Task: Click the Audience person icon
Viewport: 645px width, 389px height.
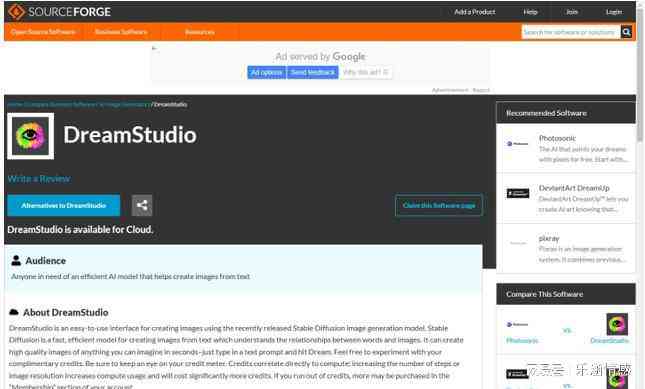Action: 16,260
